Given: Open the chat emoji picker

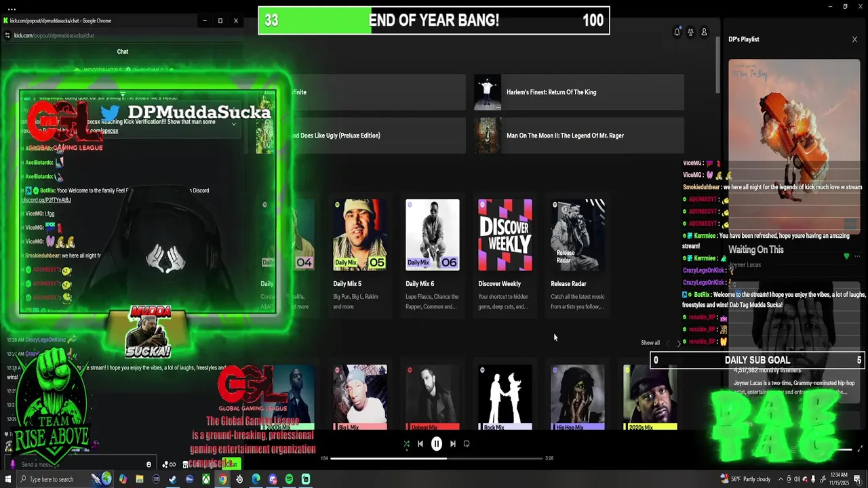Looking at the screenshot, I should click(x=149, y=464).
